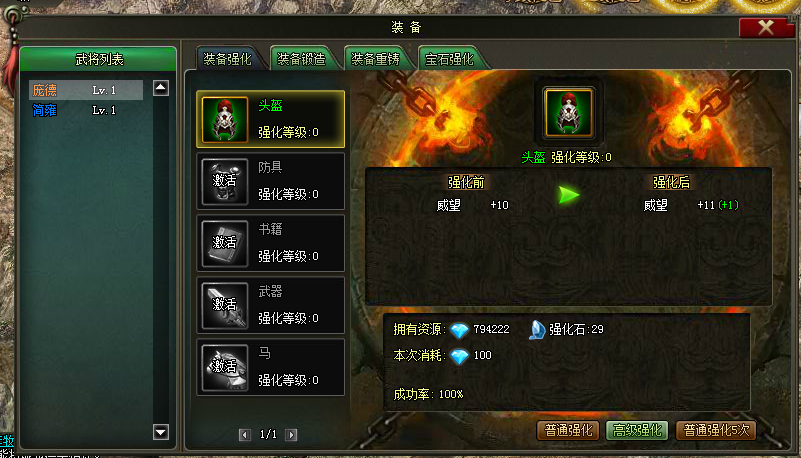Open the 宝石强化 tab

coord(450,59)
